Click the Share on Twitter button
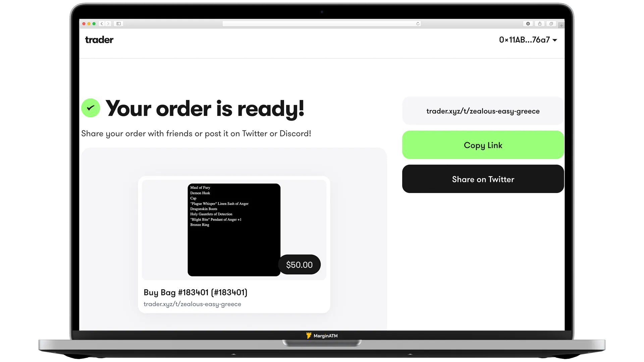 pyautogui.click(x=483, y=179)
